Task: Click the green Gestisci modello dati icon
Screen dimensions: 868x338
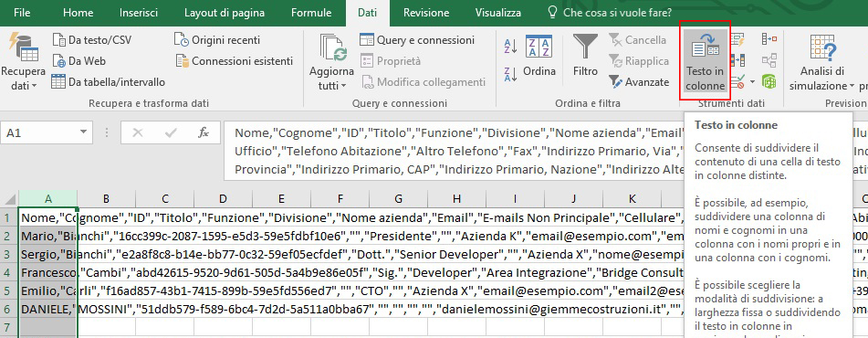Action: [x=769, y=82]
